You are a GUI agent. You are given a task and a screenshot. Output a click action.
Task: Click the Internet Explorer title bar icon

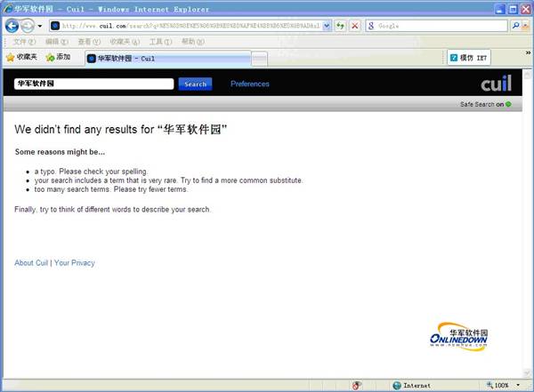8,9
